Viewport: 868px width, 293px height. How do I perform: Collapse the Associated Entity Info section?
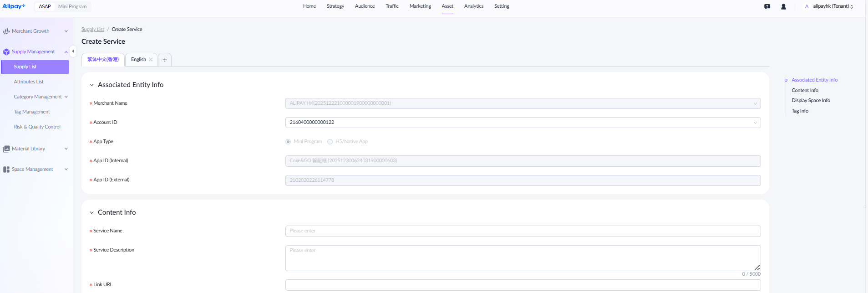(91, 85)
